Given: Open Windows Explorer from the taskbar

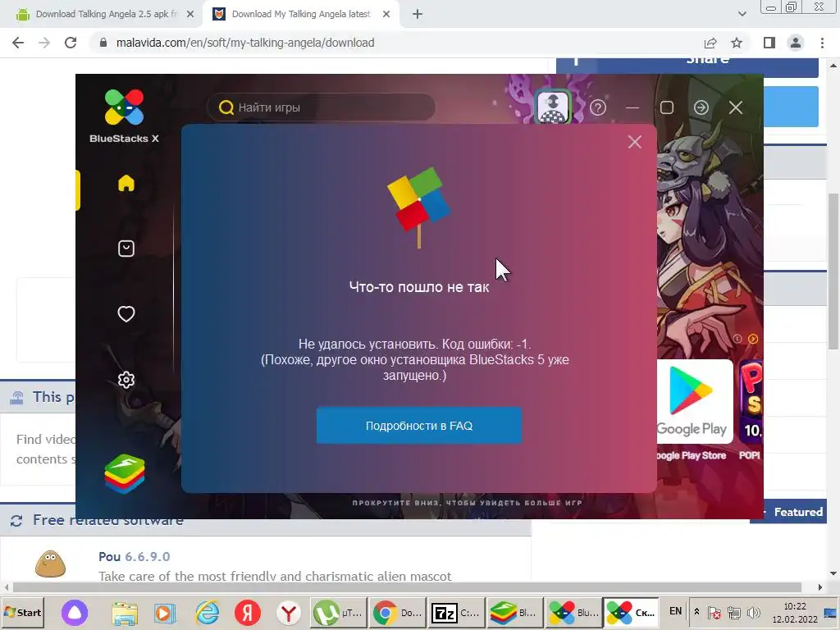Looking at the screenshot, I should click(x=125, y=613).
